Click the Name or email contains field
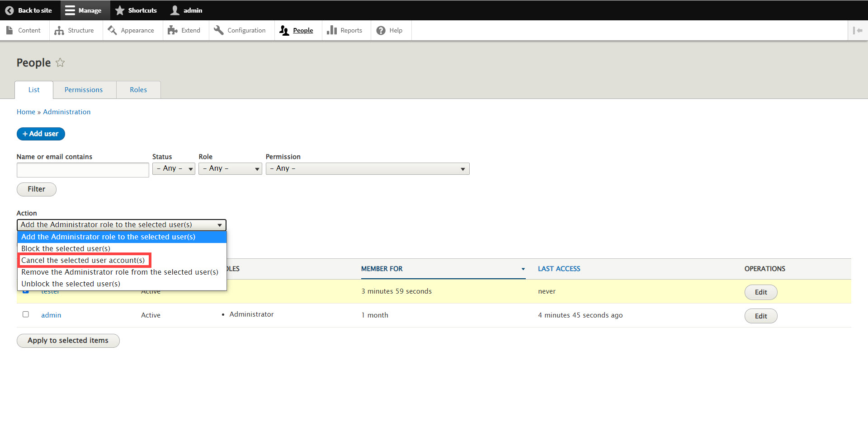Image resolution: width=868 pixels, height=430 pixels. [x=83, y=170]
